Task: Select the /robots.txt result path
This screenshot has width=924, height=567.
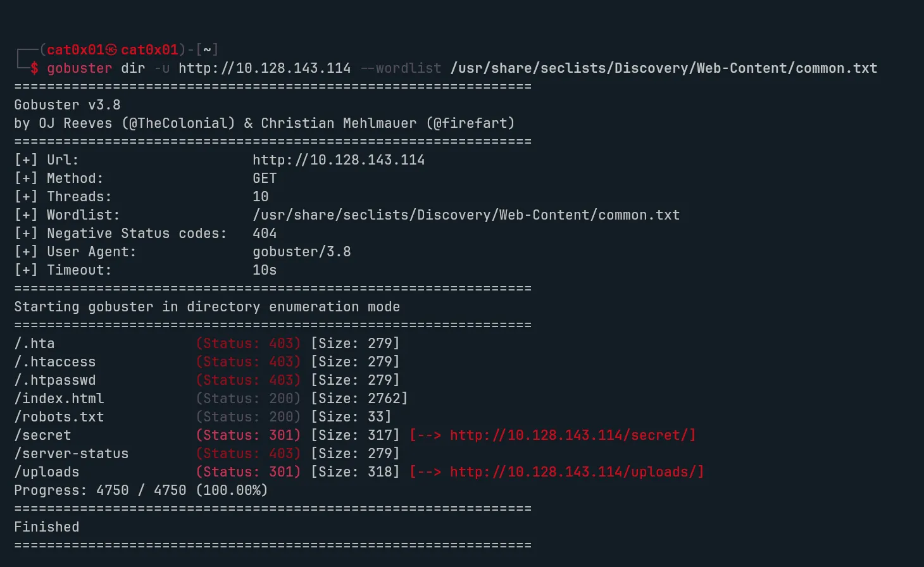Action: pos(59,417)
